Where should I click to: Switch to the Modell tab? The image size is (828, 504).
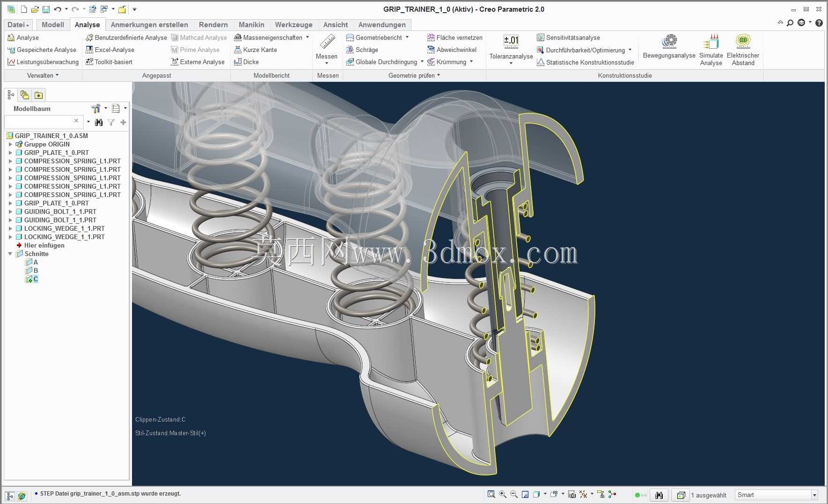(x=53, y=25)
